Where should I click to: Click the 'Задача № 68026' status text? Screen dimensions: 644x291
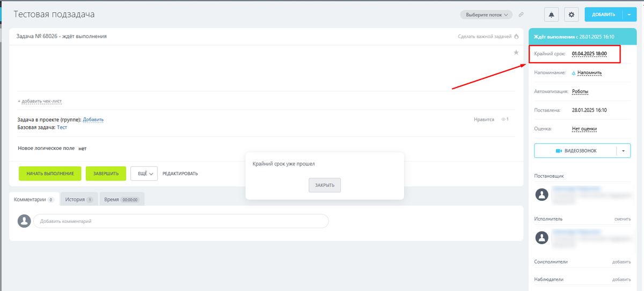(x=62, y=37)
